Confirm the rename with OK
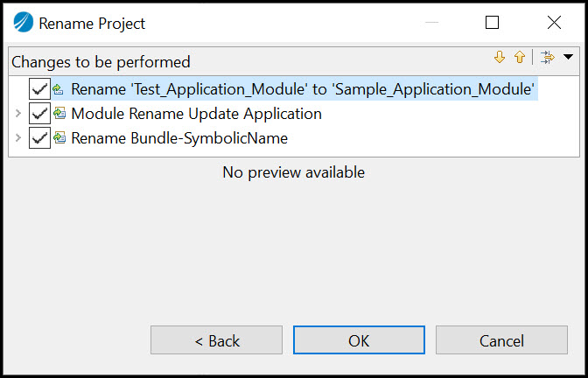The width and height of the screenshot is (588, 378). pos(359,340)
